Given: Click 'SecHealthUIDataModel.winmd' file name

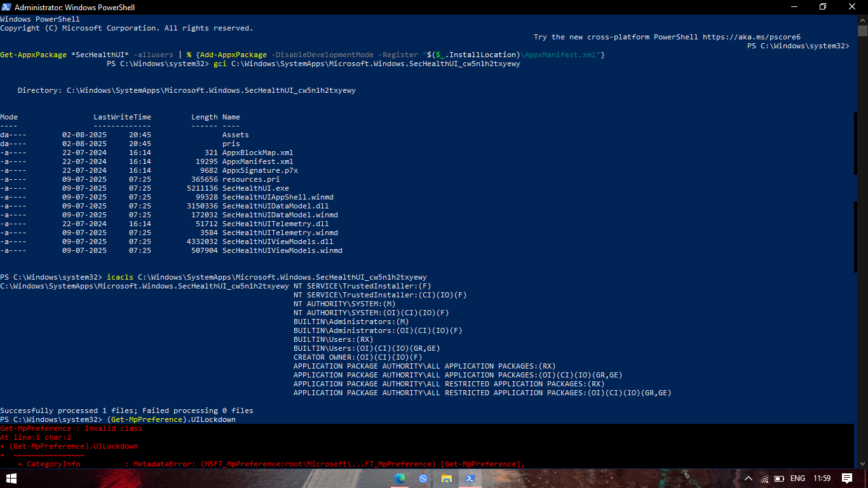Looking at the screenshot, I should 280,215.
